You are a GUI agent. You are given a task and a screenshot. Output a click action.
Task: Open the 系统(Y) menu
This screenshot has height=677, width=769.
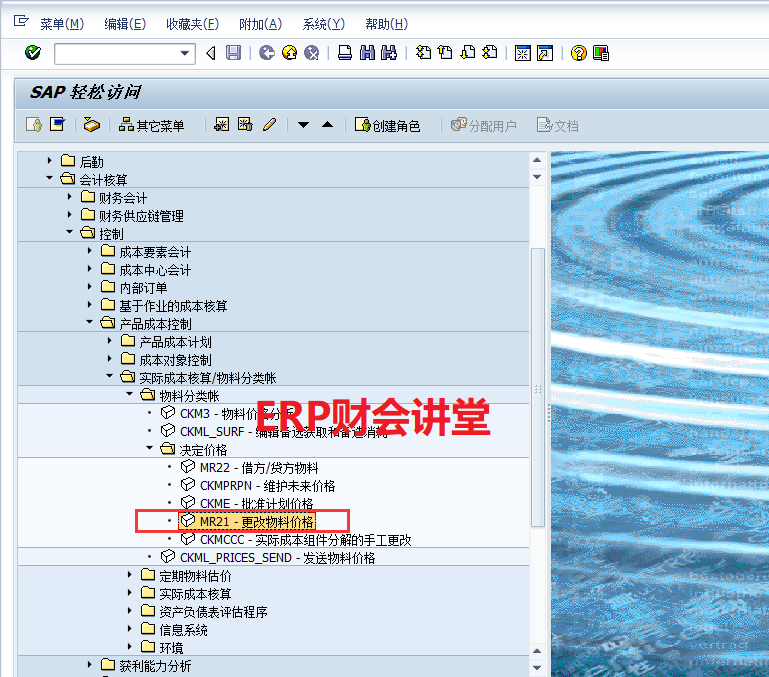pos(322,23)
